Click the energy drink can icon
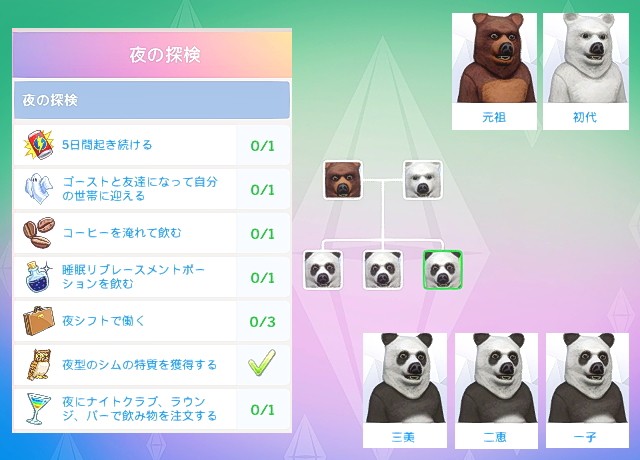640x460 pixels. 39,145
